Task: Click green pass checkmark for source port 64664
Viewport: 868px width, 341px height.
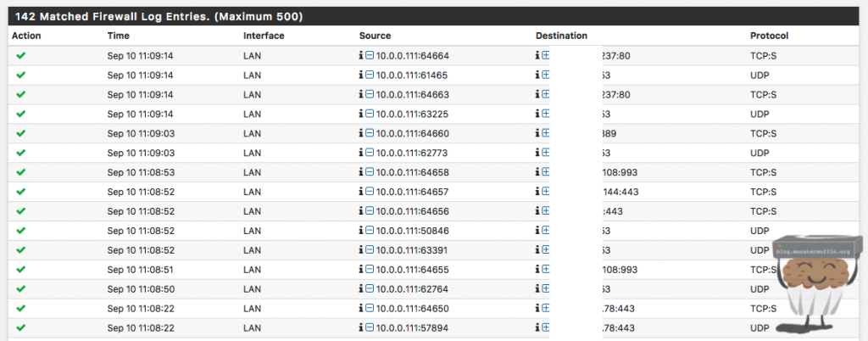Action: tap(20, 55)
